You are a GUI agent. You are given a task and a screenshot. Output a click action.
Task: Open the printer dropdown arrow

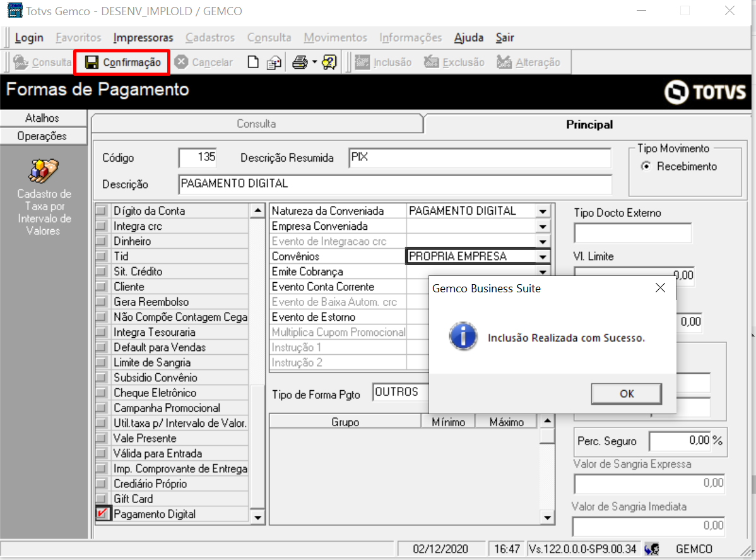[314, 63]
